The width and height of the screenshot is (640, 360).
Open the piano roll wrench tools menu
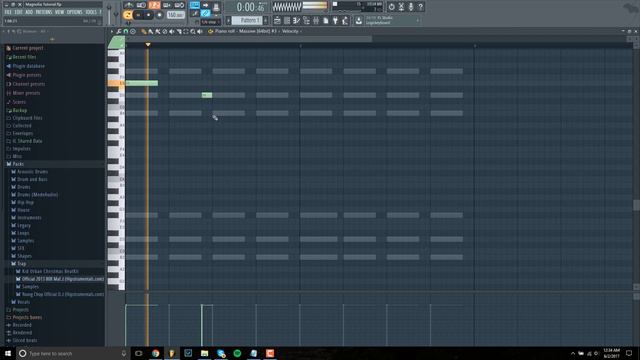119,31
